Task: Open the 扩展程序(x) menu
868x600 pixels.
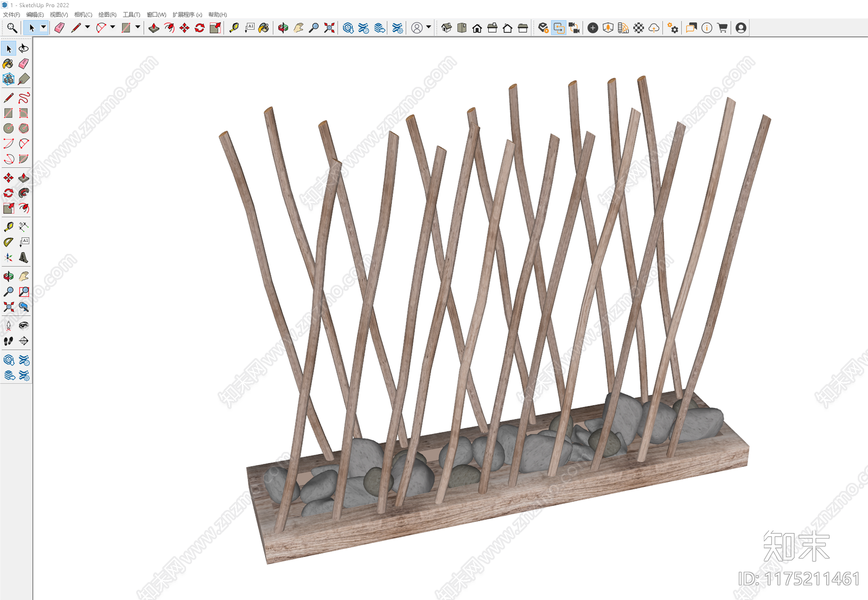Action: pyautogui.click(x=187, y=15)
